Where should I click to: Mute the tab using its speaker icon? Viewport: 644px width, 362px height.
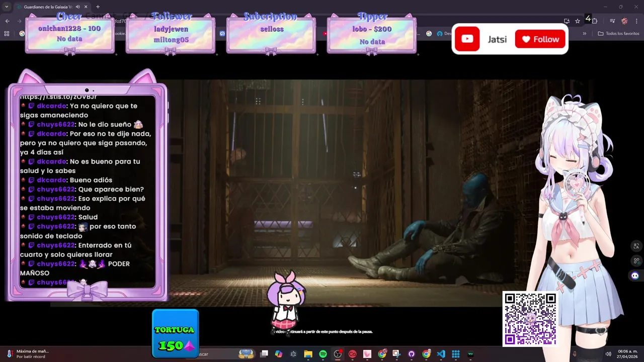77,7
